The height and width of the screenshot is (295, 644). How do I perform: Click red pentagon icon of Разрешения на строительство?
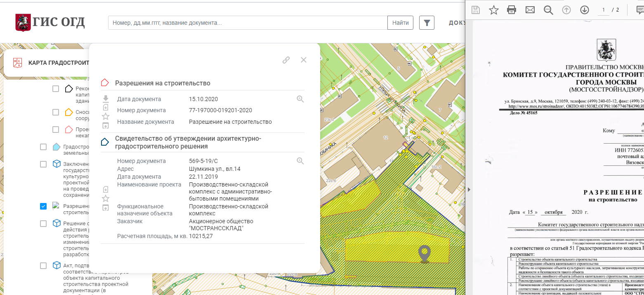105,83
